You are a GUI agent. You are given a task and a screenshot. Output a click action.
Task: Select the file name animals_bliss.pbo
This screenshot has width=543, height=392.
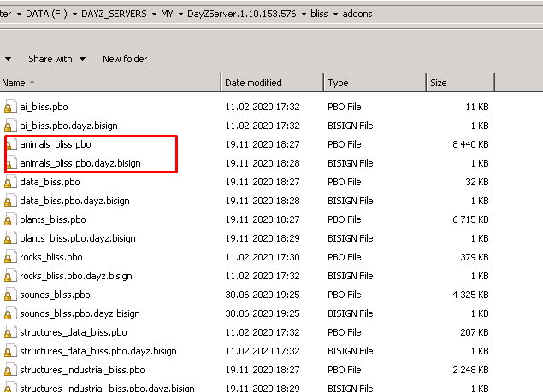click(x=56, y=144)
